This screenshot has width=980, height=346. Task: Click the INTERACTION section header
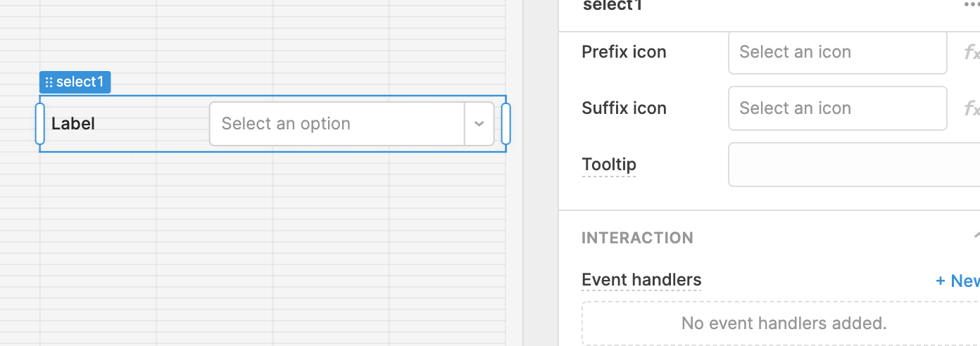pyautogui.click(x=637, y=238)
